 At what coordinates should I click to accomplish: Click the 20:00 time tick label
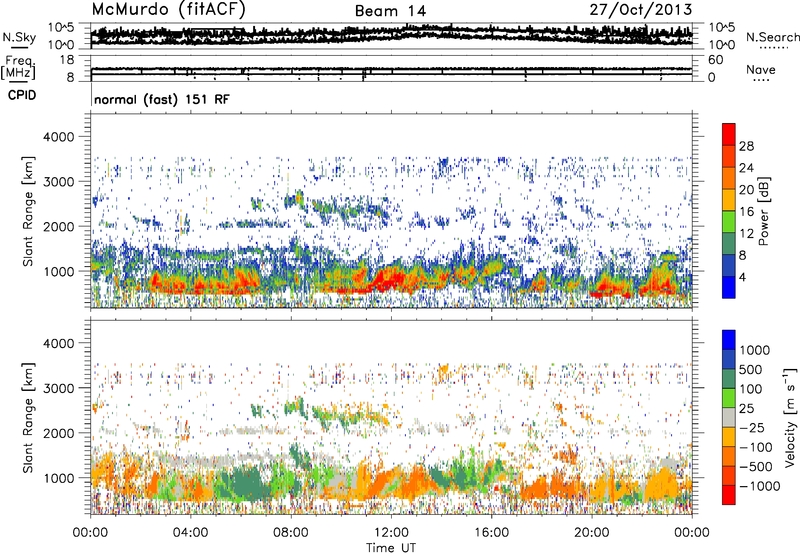click(x=591, y=533)
